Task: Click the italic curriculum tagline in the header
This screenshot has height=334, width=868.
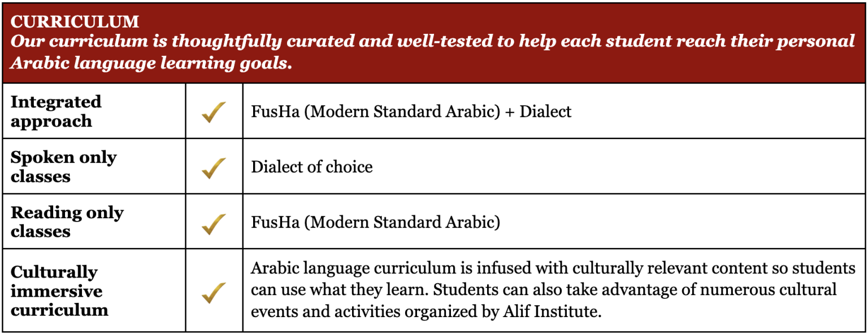Action: pos(433,51)
